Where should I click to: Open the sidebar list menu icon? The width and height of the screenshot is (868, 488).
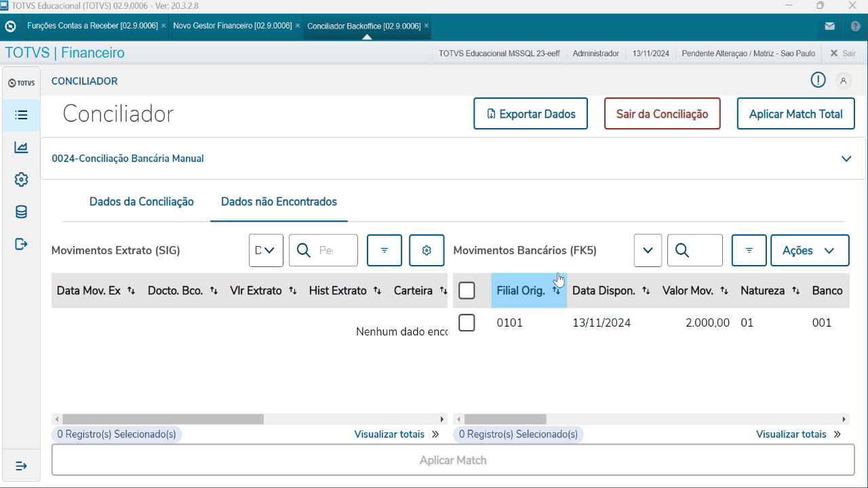pyautogui.click(x=21, y=115)
